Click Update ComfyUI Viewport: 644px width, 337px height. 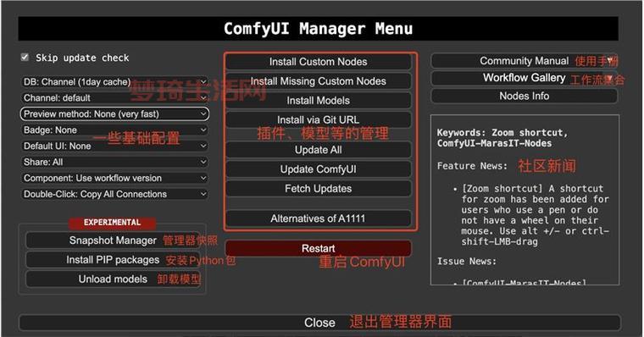click(319, 169)
